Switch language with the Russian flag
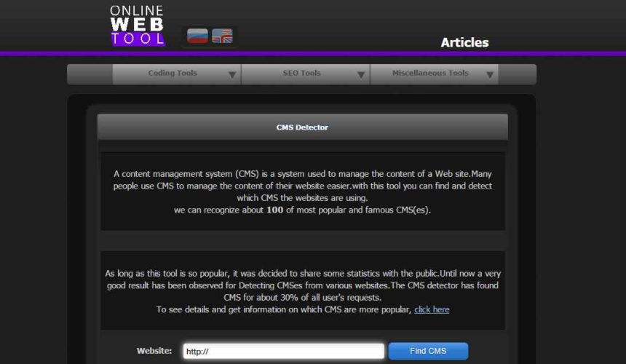This screenshot has width=626, height=364. 197,36
